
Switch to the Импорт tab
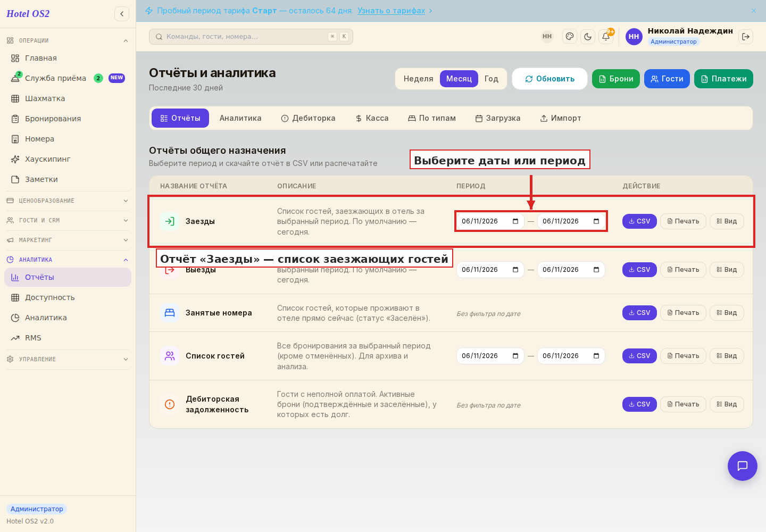(x=561, y=118)
